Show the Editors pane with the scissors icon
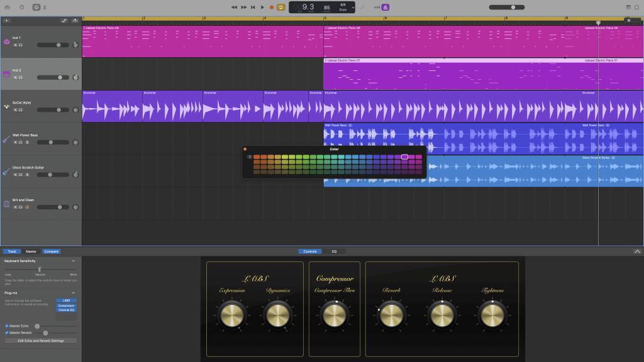 [x=45, y=7]
